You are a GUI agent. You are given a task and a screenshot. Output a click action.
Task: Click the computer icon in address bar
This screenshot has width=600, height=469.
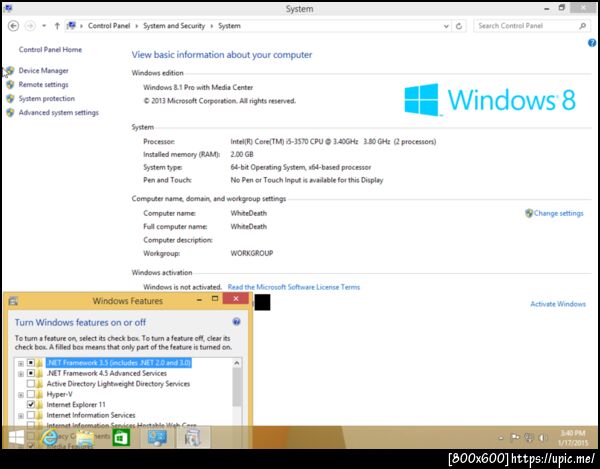click(71, 26)
